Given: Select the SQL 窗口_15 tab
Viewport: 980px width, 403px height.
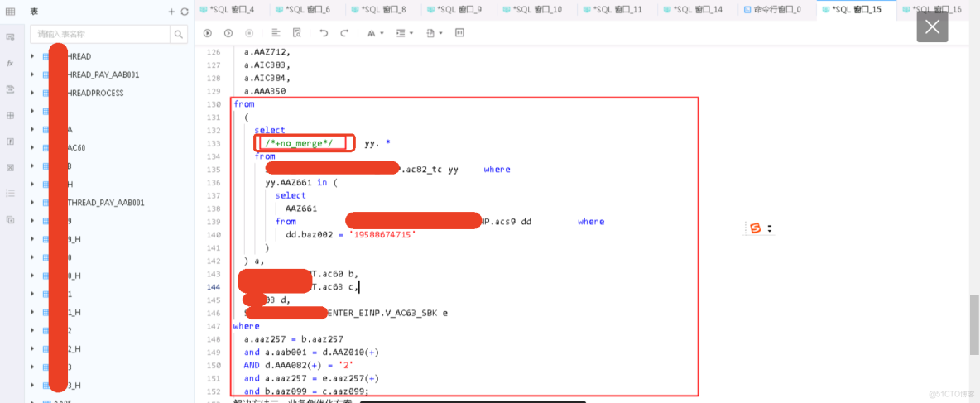Looking at the screenshot, I should coord(856,9).
